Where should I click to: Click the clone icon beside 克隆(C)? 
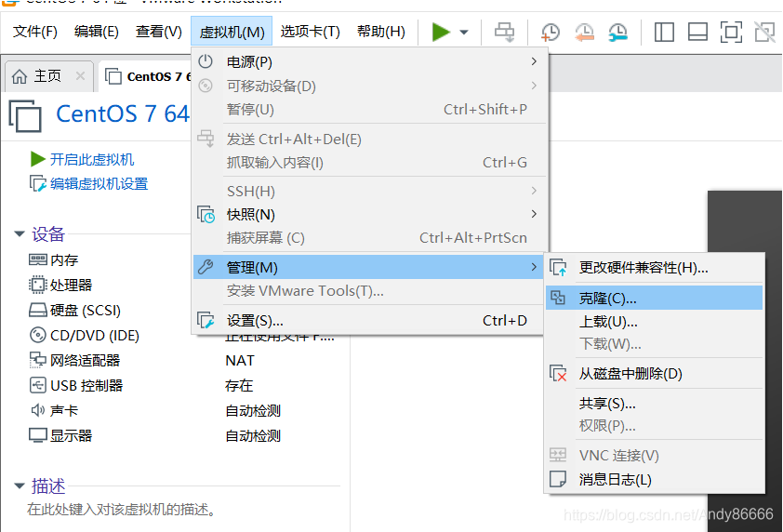(558, 298)
